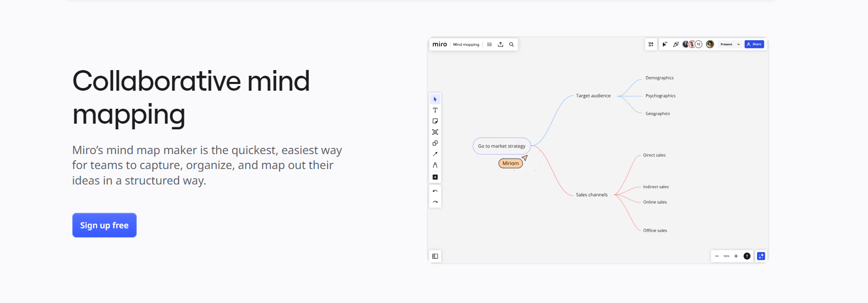The height and width of the screenshot is (303, 868).
Task: Select the Shapes tool
Action: 435,143
